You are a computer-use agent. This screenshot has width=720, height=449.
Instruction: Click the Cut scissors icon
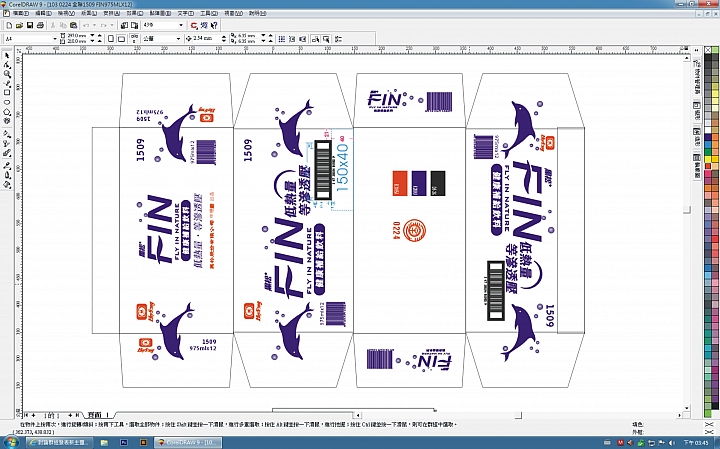coord(53,25)
